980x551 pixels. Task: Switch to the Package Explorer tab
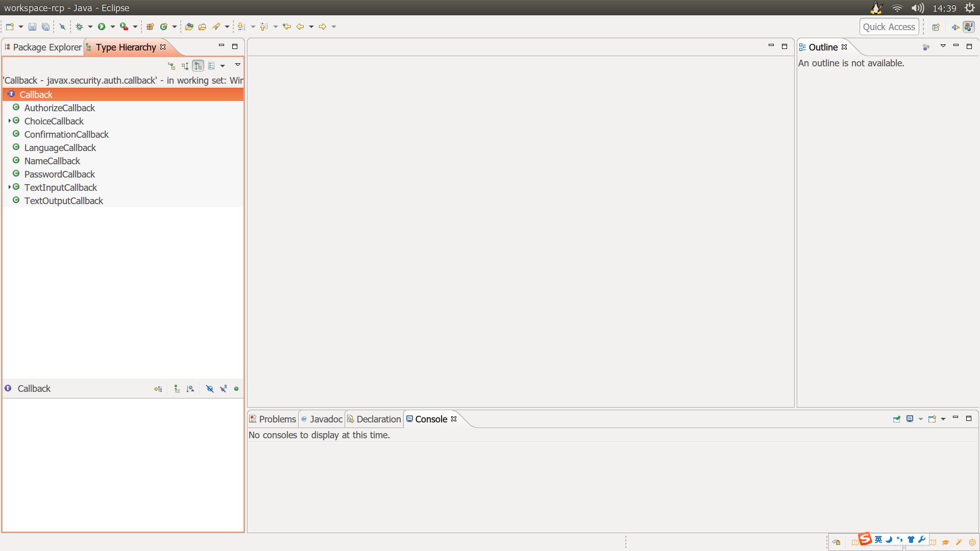pyautogui.click(x=44, y=47)
